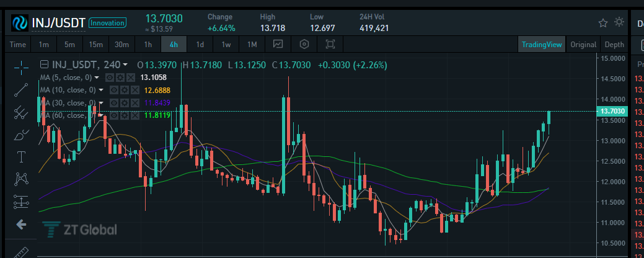
Task: Expand MA 30 legend dropdown arrow
Action: click(x=101, y=103)
